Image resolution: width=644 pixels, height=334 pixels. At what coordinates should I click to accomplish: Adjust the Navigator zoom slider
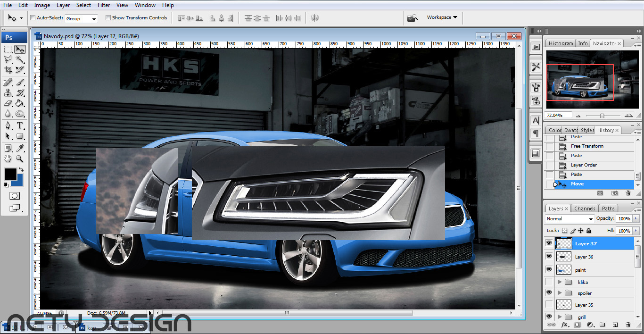(x=602, y=115)
